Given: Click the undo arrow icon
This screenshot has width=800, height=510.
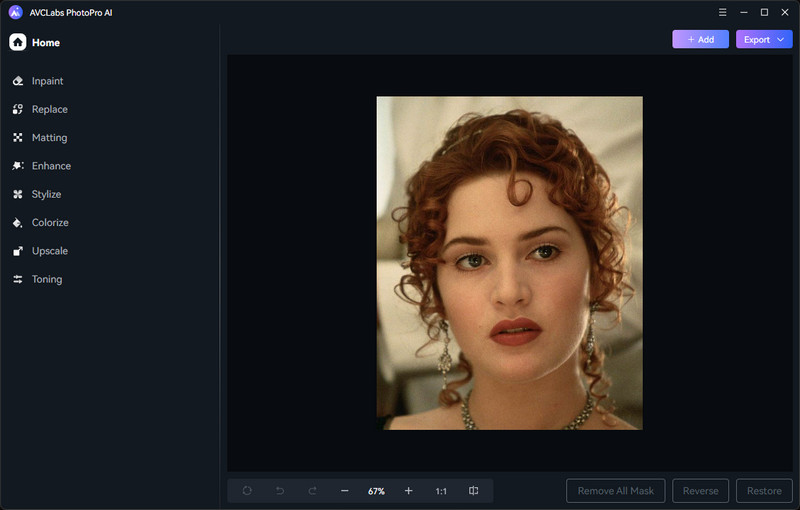Looking at the screenshot, I should point(280,491).
